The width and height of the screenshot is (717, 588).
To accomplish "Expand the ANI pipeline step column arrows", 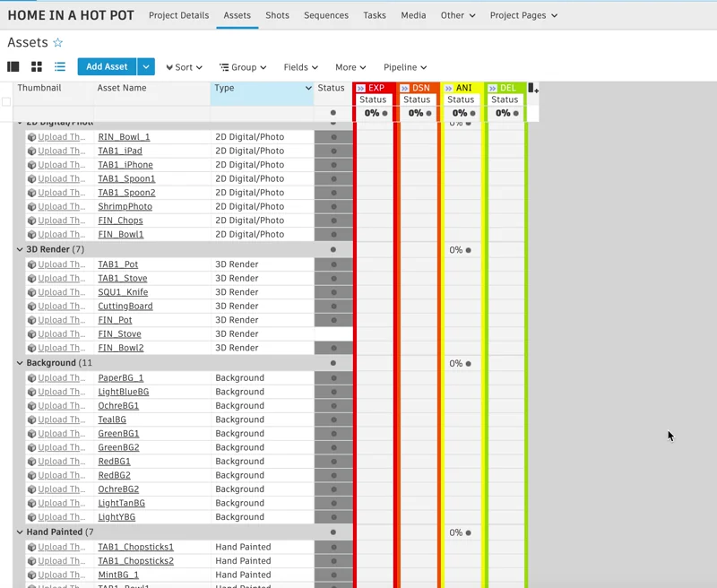I will click(448, 88).
